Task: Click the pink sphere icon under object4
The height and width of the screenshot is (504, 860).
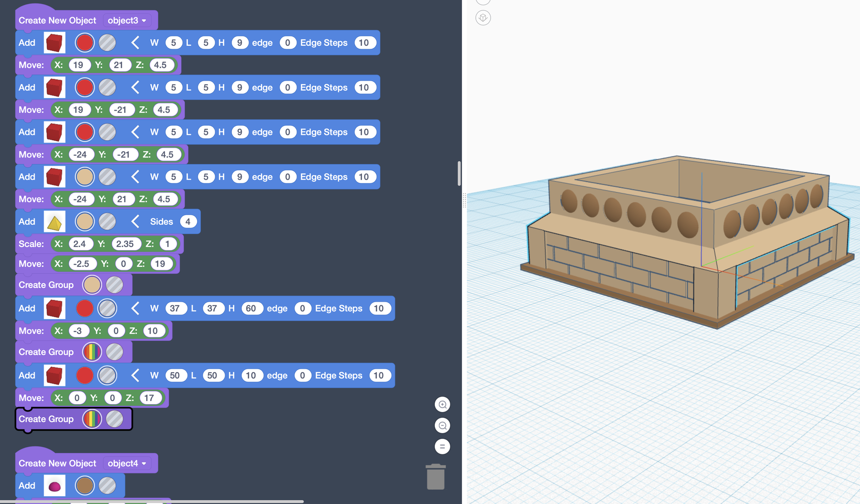Action: point(54,485)
